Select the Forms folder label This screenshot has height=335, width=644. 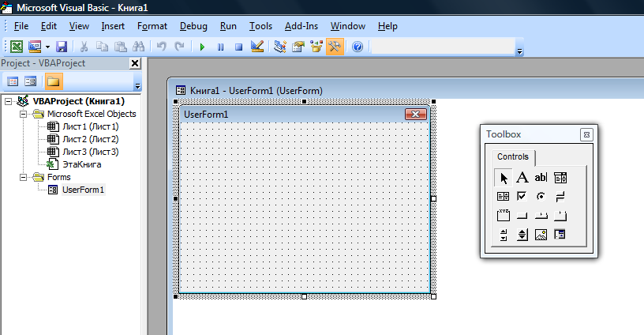click(58, 177)
